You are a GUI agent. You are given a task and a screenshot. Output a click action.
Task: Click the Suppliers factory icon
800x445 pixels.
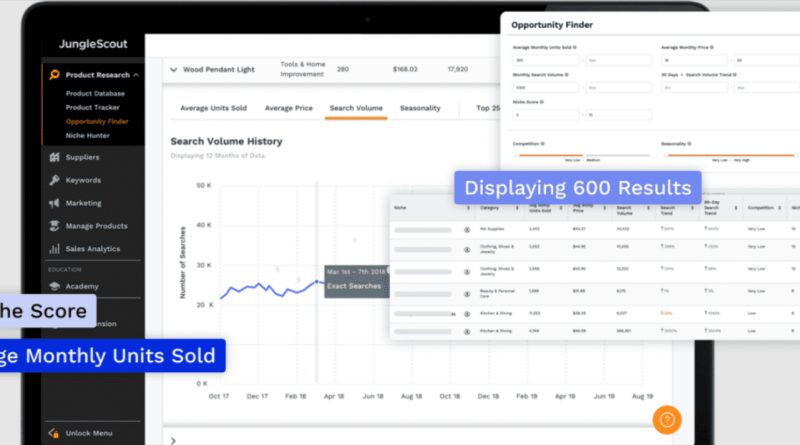[54, 157]
